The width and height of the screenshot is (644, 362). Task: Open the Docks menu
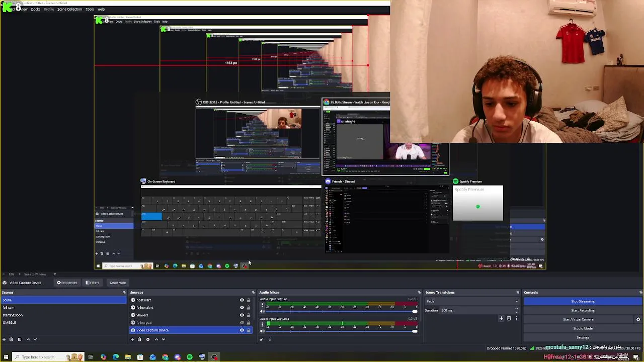click(36, 9)
